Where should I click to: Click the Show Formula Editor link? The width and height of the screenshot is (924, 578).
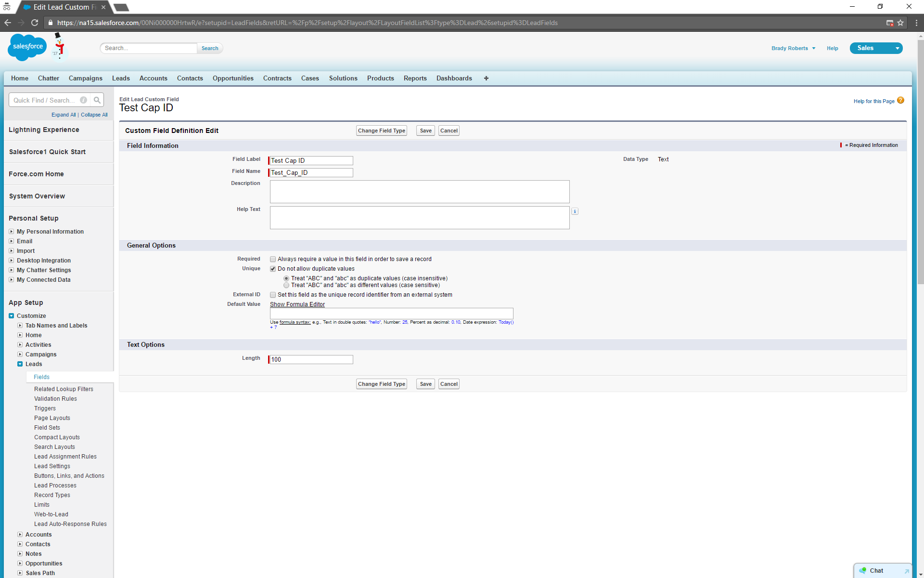click(297, 304)
